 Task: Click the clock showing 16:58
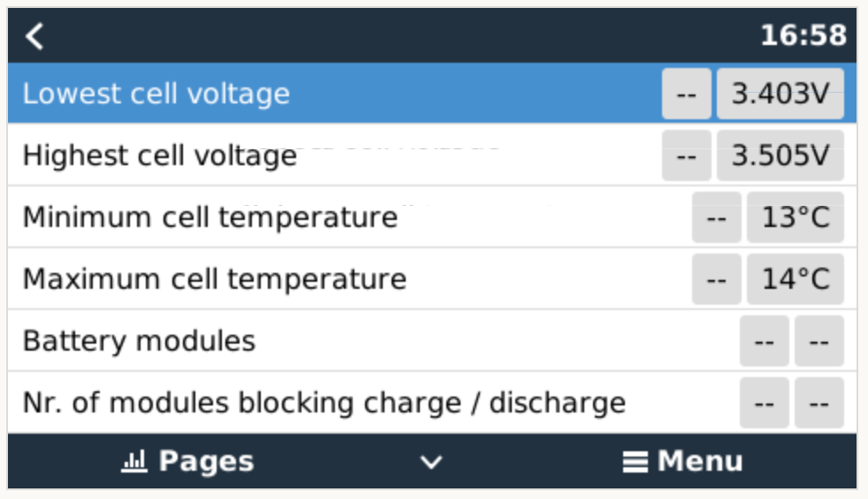coord(803,36)
